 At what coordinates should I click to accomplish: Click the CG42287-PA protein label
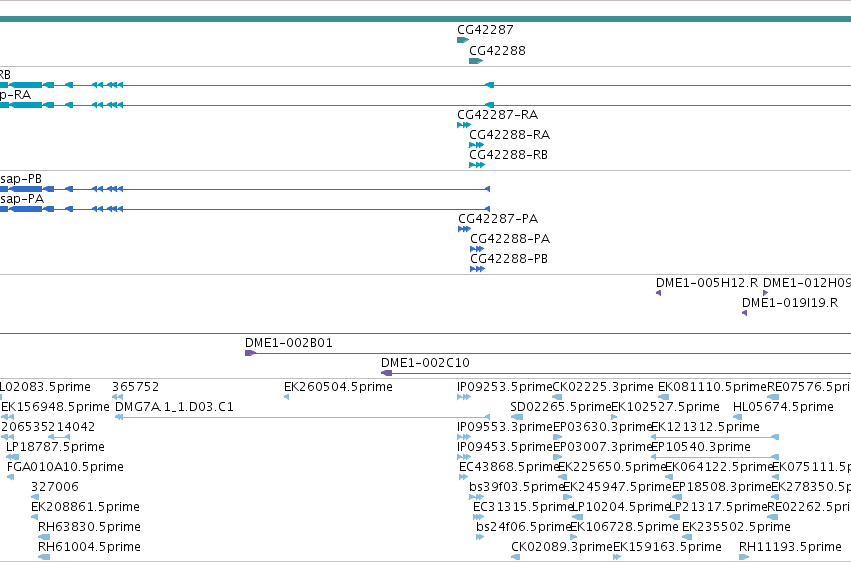(498, 219)
